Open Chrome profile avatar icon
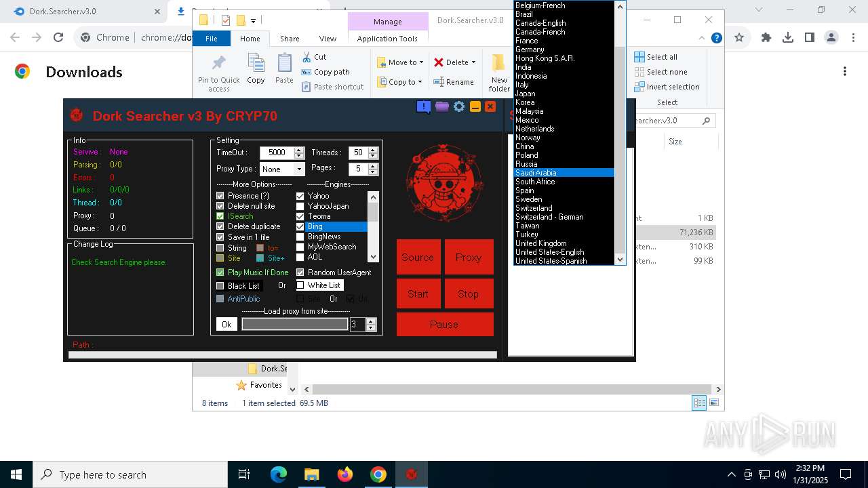The image size is (868, 488). click(x=831, y=38)
